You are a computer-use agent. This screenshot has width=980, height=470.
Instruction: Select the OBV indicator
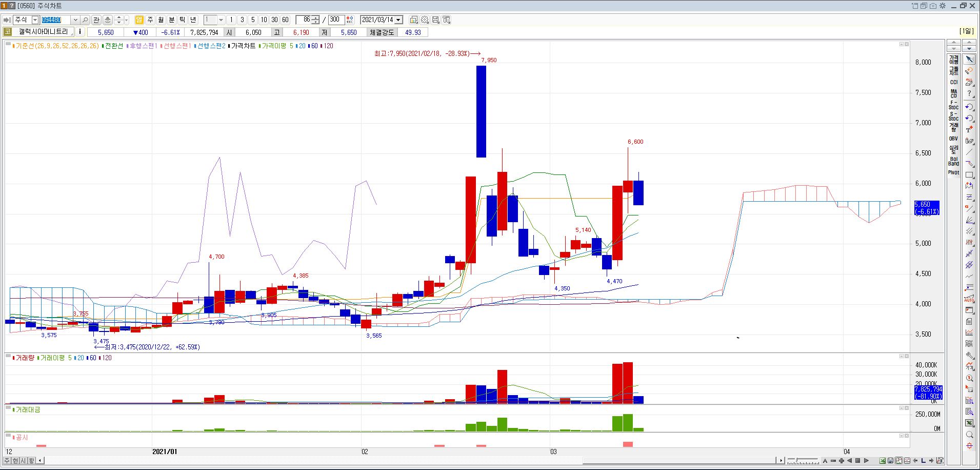(953, 139)
